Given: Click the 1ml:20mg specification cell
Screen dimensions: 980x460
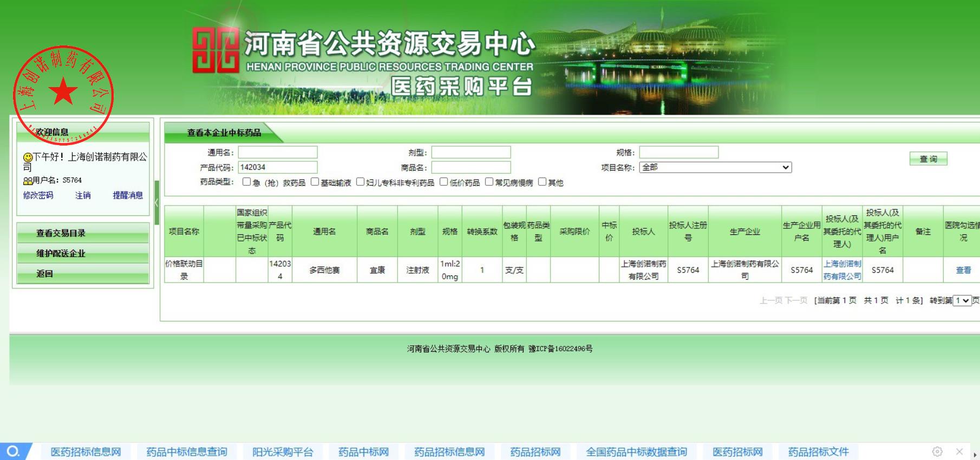Looking at the screenshot, I should 450,270.
